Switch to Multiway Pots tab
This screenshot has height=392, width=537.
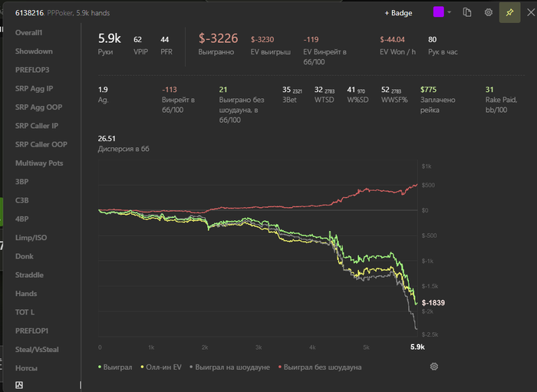39,163
